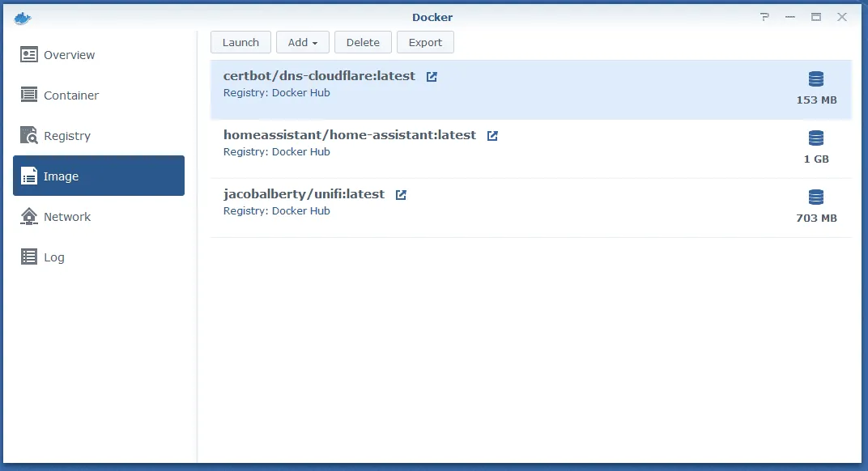Select certbot/dns-cloudflare:latest image name
This screenshot has height=471, width=868.
[319, 76]
